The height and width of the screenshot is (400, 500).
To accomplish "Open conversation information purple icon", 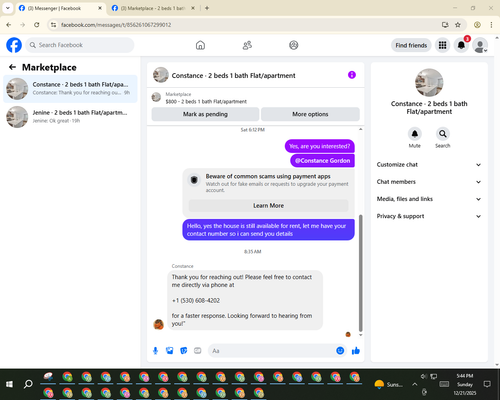I will point(352,75).
